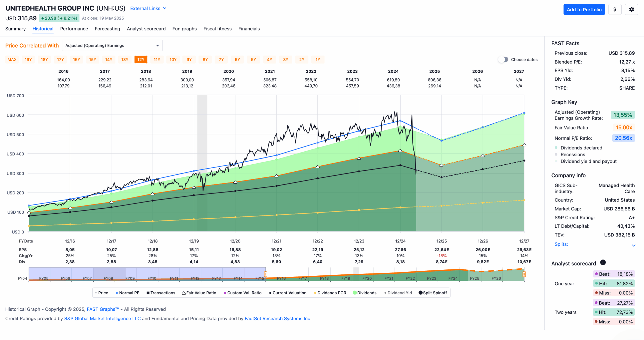Open the Fiscal fitness tab
The height and width of the screenshot is (340, 644).
pyautogui.click(x=218, y=29)
